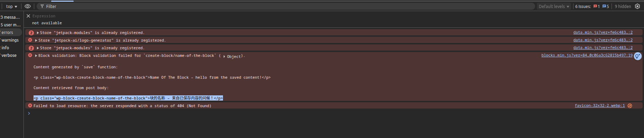Click the blue issues message icon
The width and height of the screenshot is (644, 138).
tap(604, 6)
